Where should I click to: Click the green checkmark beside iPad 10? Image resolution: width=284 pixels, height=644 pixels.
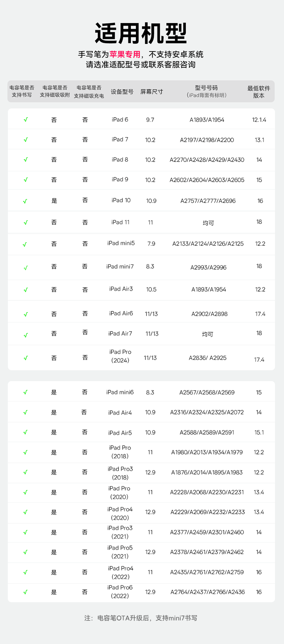[x=25, y=201]
